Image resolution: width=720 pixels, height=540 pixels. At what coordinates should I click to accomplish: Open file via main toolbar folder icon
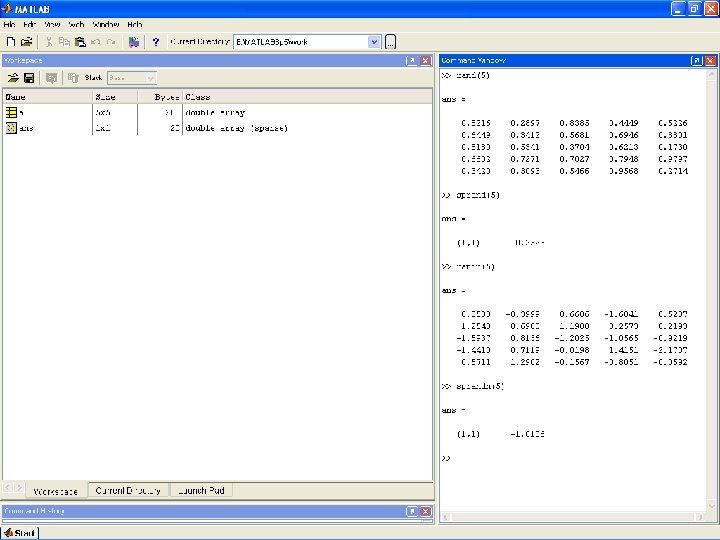point(27,42)
